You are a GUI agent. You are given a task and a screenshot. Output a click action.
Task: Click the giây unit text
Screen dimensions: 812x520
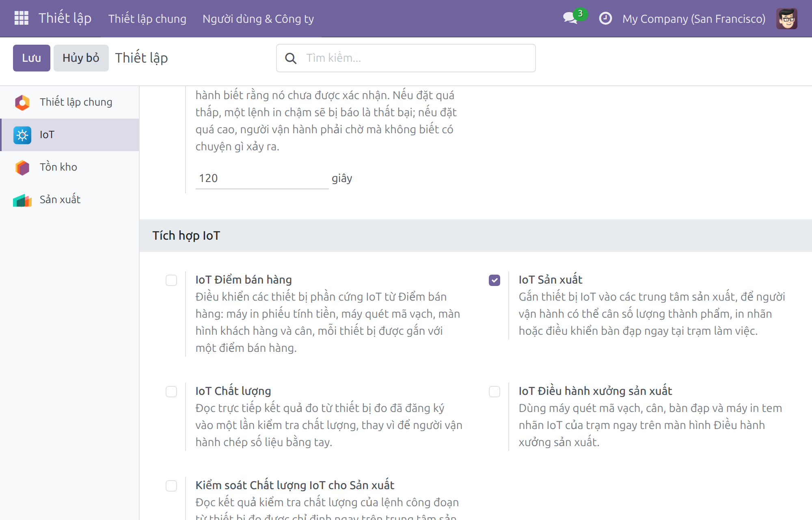pyautogui.click(x=342, y=178)
